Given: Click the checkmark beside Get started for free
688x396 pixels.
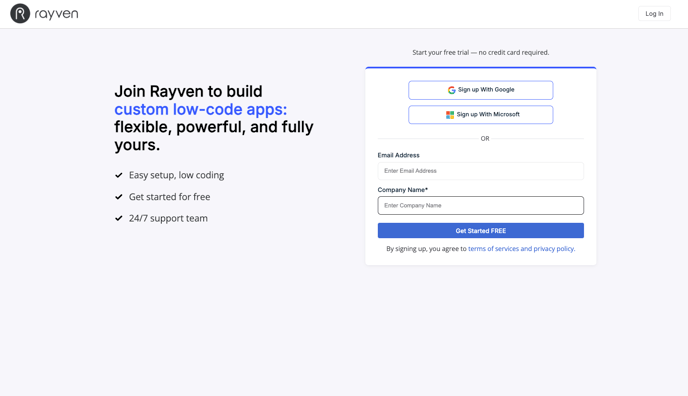Looking at the screenshot, I should tap(118, 197).
